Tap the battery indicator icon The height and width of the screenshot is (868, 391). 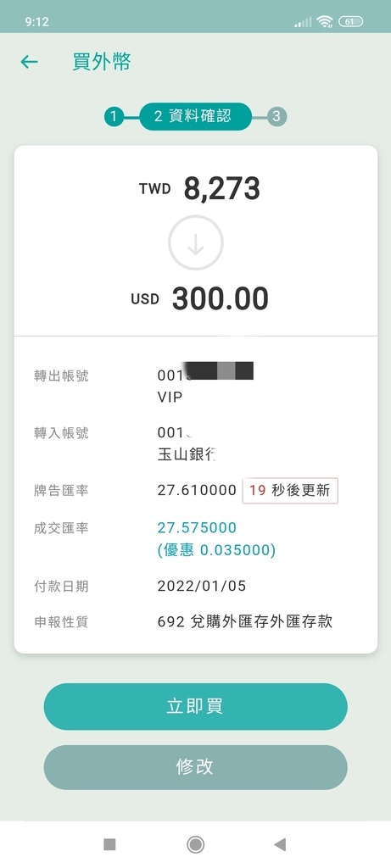click(x=350, y=21)
